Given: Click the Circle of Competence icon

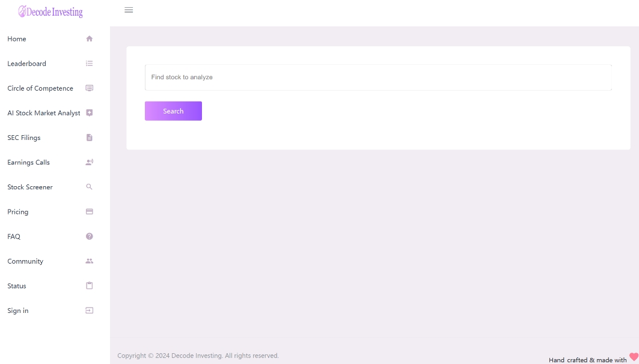Looking at the screenshot, I should coord(90,88).
